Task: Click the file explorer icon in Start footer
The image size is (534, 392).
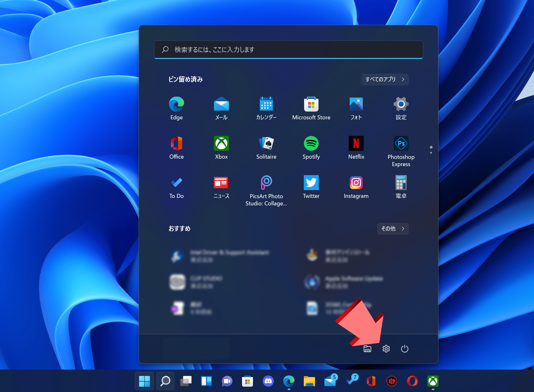Action: [367, 349]
